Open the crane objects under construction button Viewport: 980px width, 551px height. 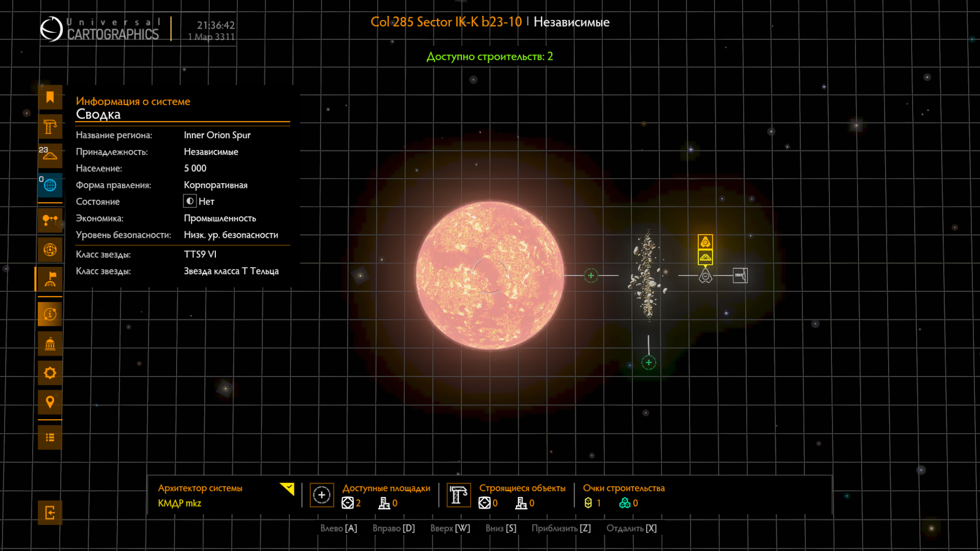pyautogui.click(x=458, y=495)
